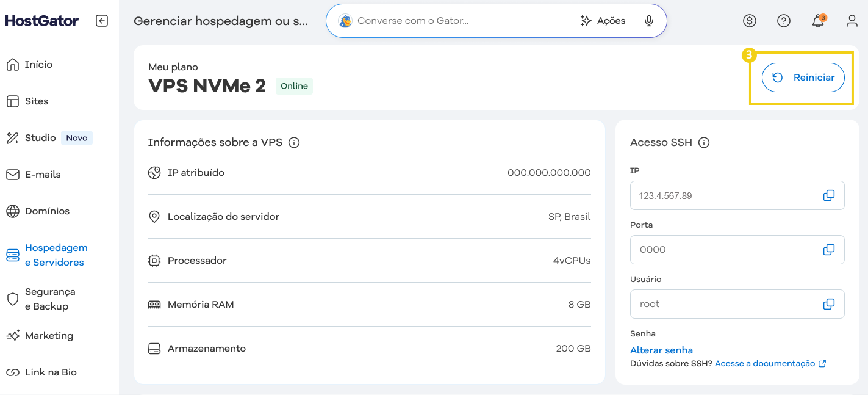Open the user account icon
The image size is (868, 395).
point(852,21)
